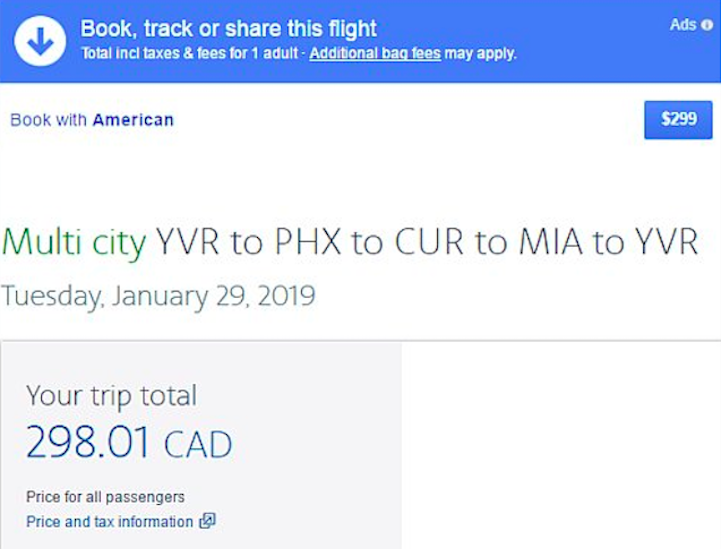Click the Ads info icon
Viewport: 721px width, 549px height.
click(x=707, y=25)
